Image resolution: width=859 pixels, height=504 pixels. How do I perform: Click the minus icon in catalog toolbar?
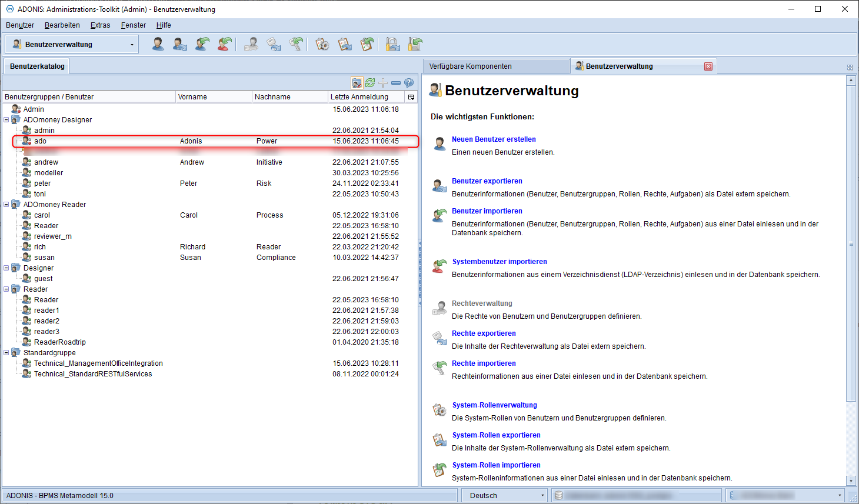(396, 83)
